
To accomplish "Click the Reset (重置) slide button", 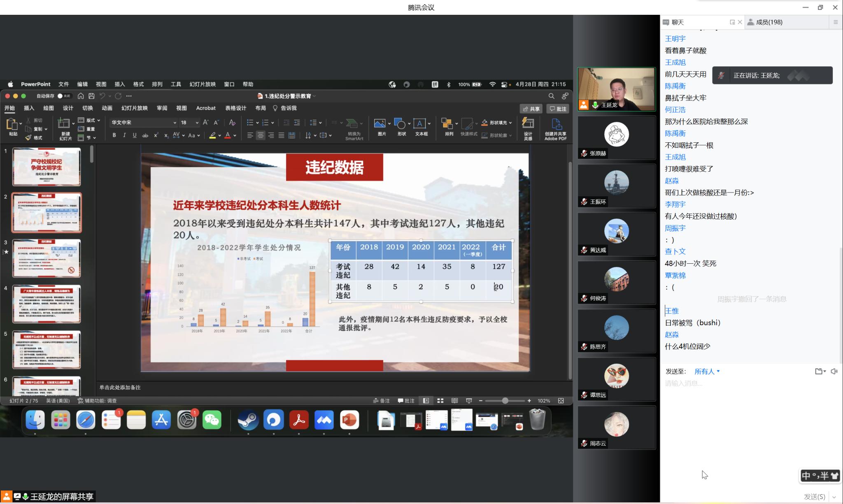I will [86, 129].
